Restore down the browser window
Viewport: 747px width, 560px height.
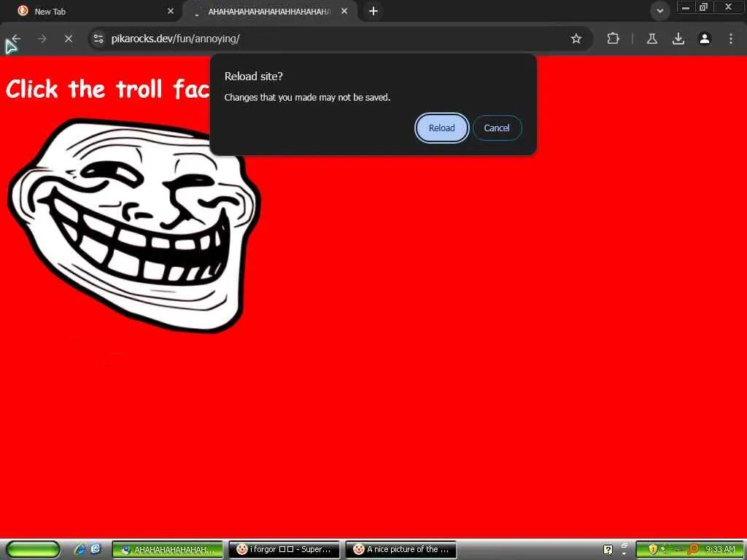[704, 7]
